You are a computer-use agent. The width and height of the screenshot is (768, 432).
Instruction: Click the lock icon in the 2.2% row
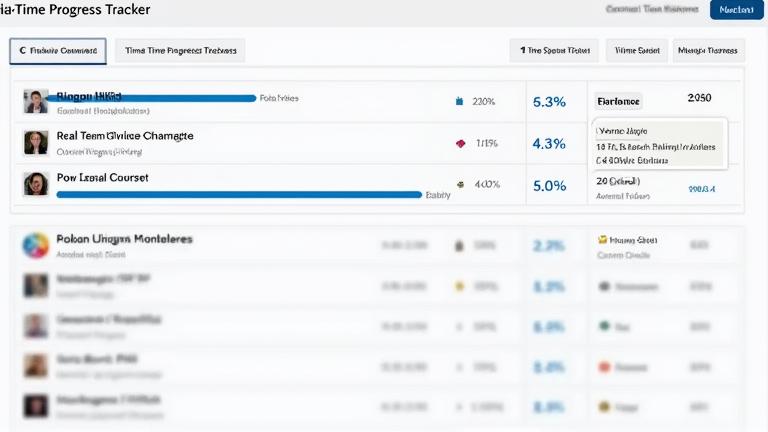[459, 246]
